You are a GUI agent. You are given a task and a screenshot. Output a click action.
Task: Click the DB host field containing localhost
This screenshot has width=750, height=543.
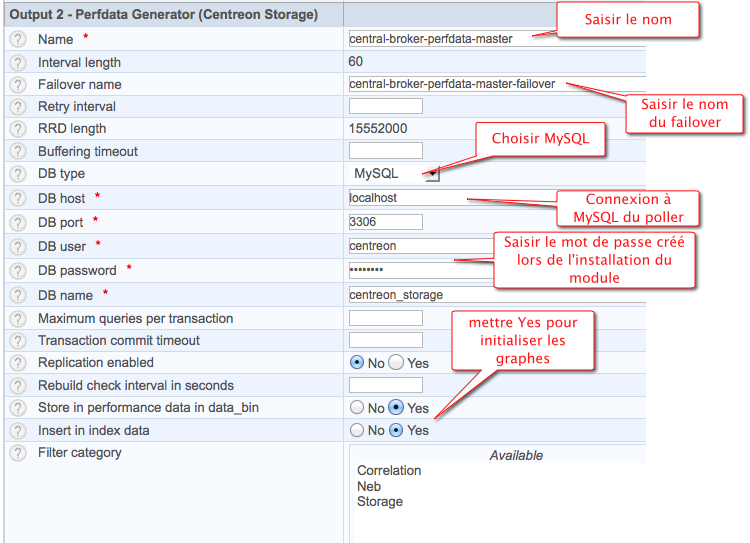tap(450, 198)
